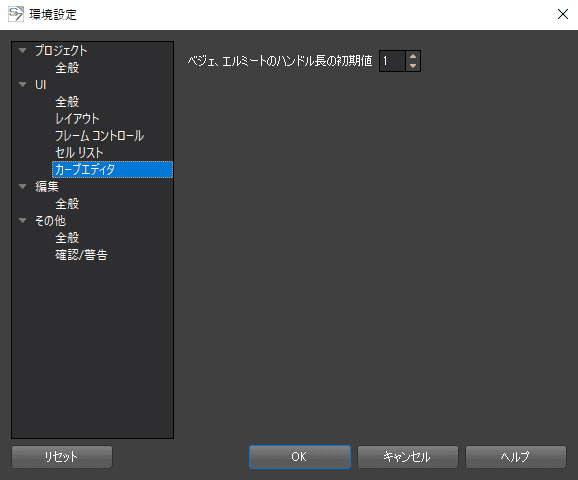Increase handle length with up arrow

[413, 56]
